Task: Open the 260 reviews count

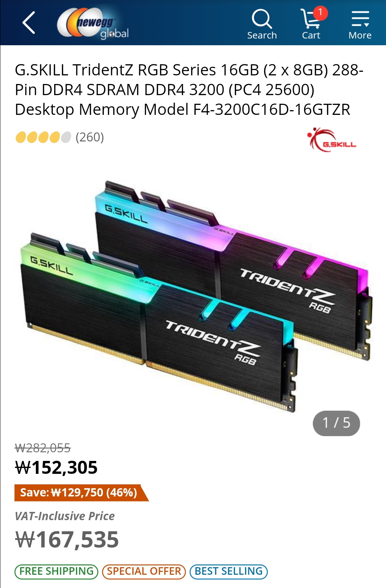Action: click(90, 137)
